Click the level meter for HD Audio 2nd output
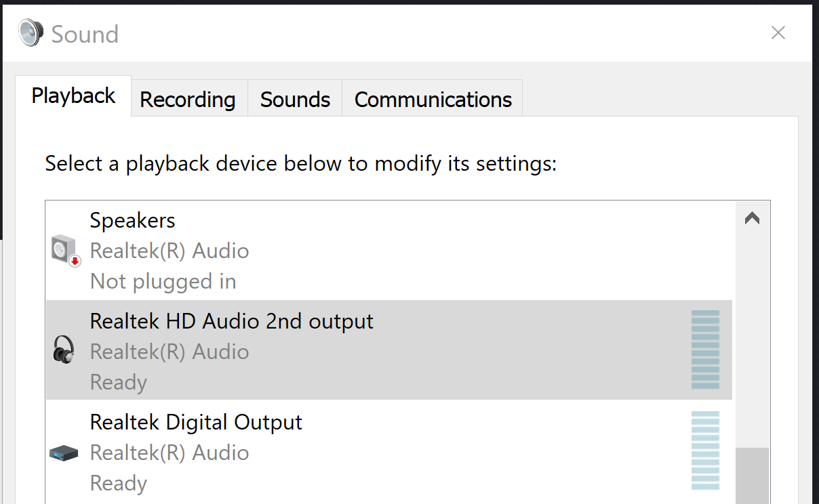The height and width of the screenshot is (504, 819). pyautogui.click(x=705, y=350)
